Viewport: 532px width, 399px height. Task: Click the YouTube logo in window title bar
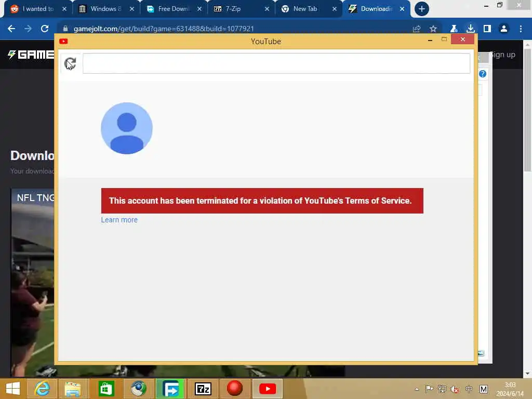click(x=63, y=42)
